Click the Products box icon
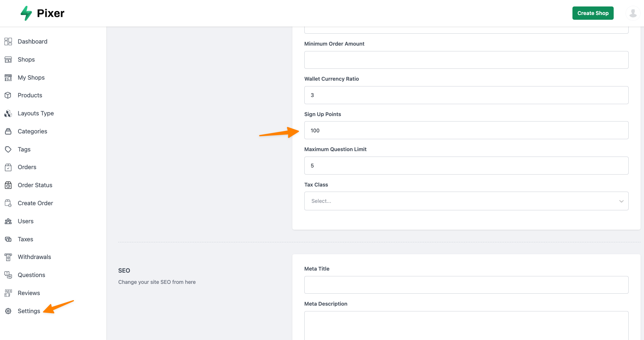Viewport: 644px width, 340px height. (8, 95)
